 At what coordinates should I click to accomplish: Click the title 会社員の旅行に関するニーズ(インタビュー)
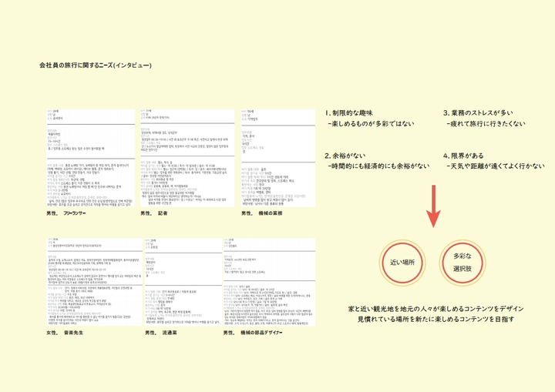coord(96,65)
